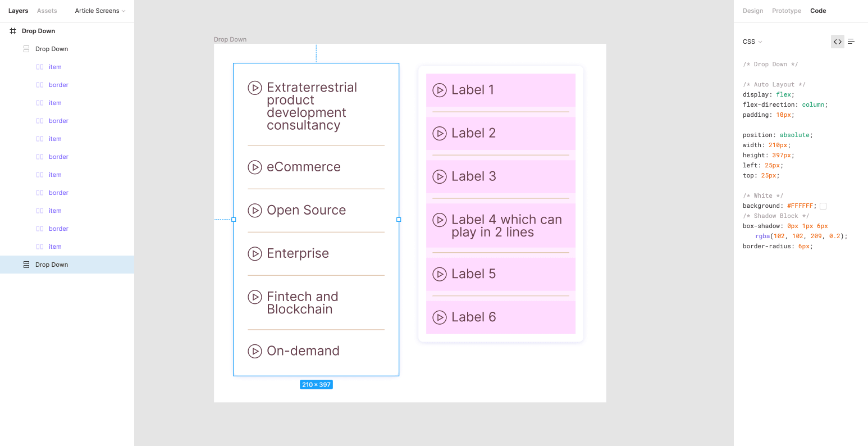Click the layer type icon next to the first border layer
Screen dimensions: 868x446
point(40,85)
